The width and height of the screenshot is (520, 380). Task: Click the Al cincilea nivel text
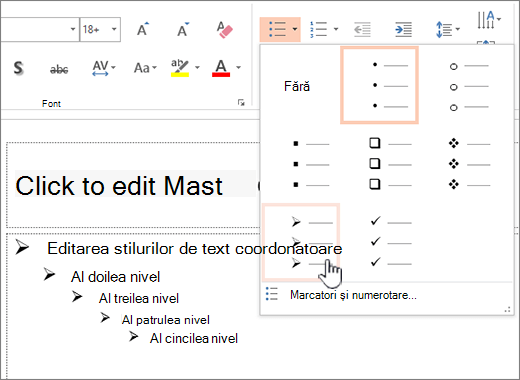(x=194, y=338)
